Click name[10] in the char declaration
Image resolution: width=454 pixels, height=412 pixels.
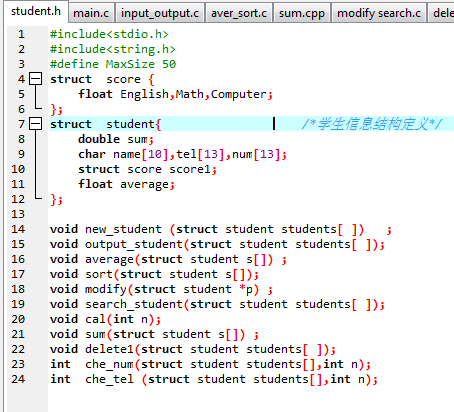pos(141,154)
